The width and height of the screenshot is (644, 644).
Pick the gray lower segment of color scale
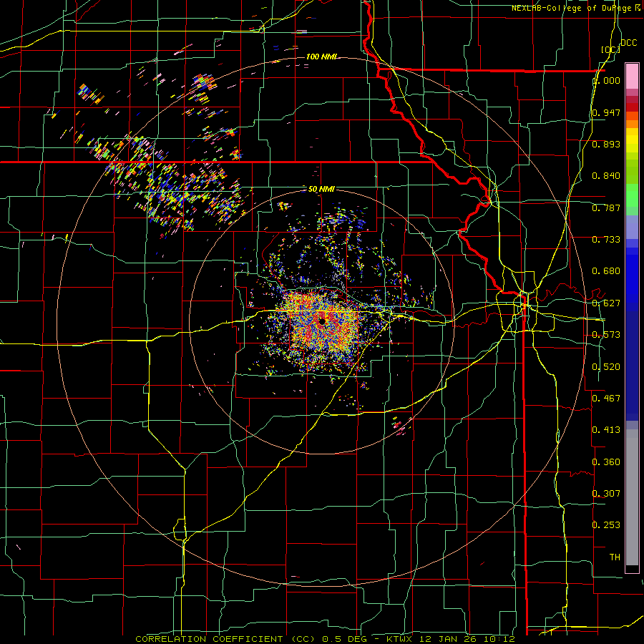(x=632, y=497)
